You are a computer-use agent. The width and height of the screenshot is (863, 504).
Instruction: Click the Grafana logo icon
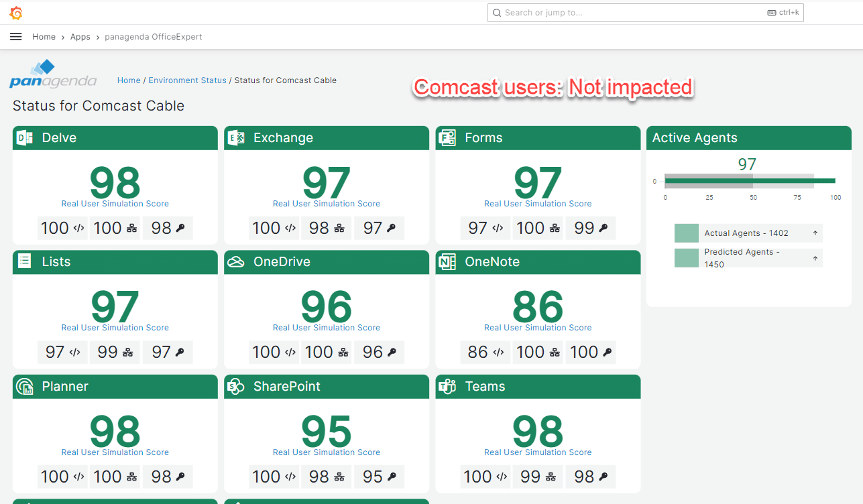tap(16, 13)
